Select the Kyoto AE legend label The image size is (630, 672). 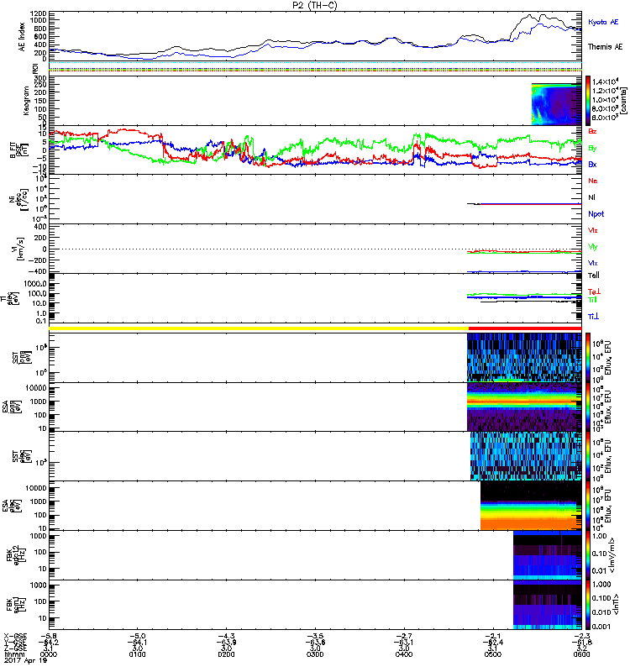tap(603, 22)
